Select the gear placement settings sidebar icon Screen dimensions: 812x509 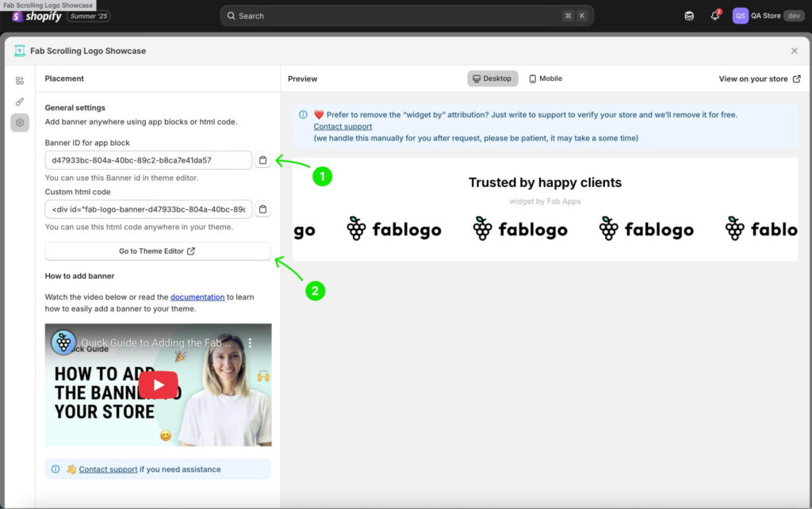click(20, 123)
